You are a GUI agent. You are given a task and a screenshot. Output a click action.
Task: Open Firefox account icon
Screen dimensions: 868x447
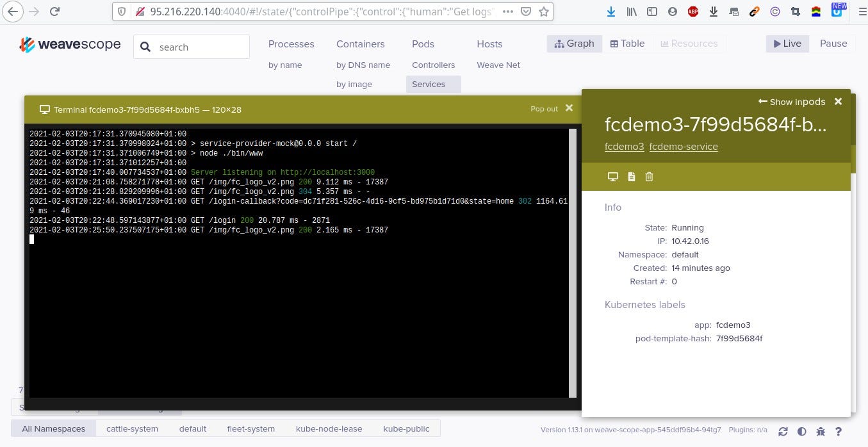pos(672,11)
